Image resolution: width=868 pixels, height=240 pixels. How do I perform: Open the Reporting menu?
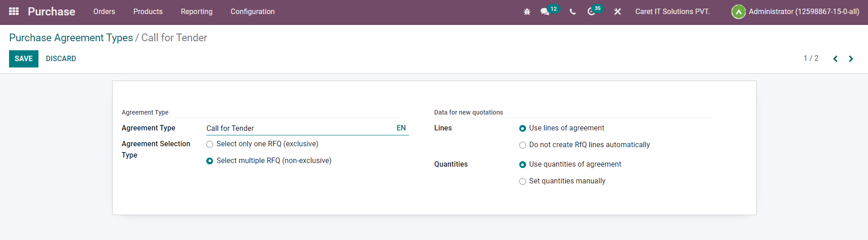pyautogui.click(x=196, y=12)
